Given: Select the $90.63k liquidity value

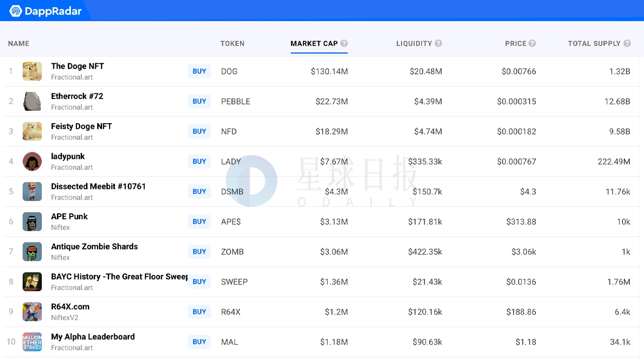Looking at the screenshot, I should [x=427, y=342].
